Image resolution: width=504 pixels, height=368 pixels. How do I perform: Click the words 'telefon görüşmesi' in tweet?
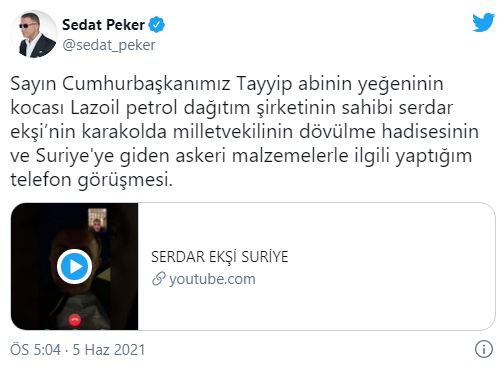[92, 180]
